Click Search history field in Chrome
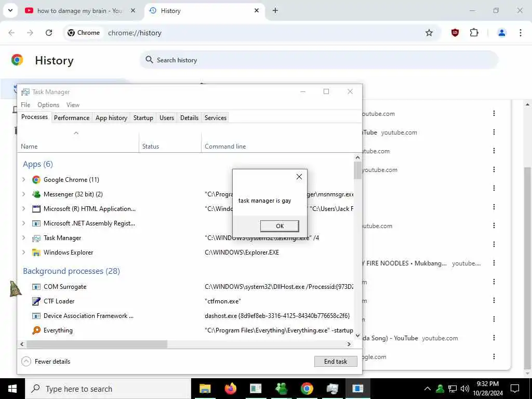This screenshot has height=399, width=532. [319, 60]
